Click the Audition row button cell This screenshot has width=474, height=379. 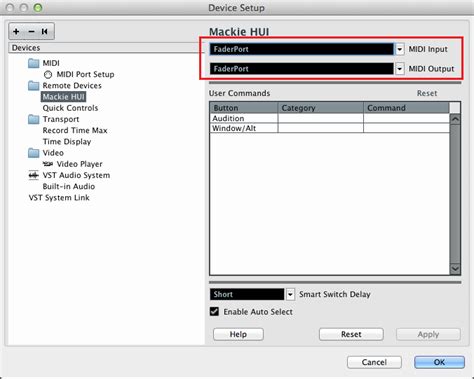(x=244, y=118)
